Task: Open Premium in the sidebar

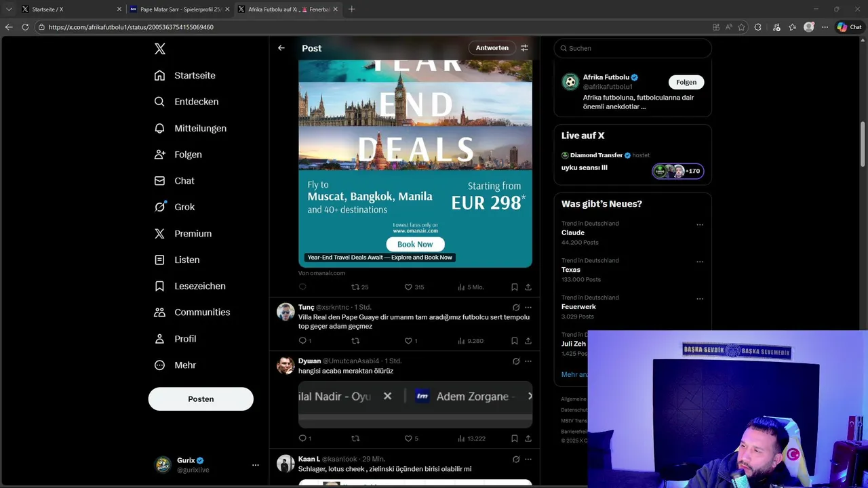Action: click(183, 233)
